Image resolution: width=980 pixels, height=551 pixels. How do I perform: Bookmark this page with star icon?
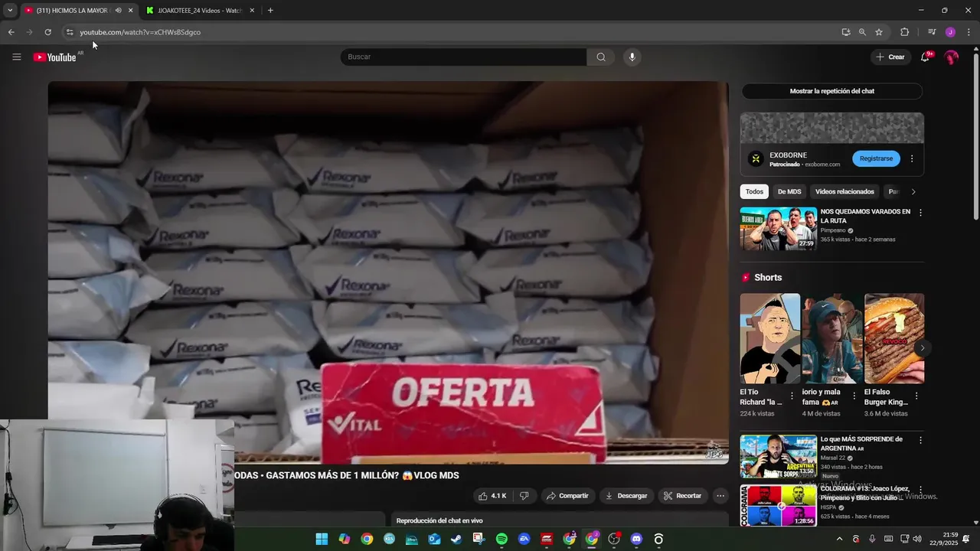[879, 32]
